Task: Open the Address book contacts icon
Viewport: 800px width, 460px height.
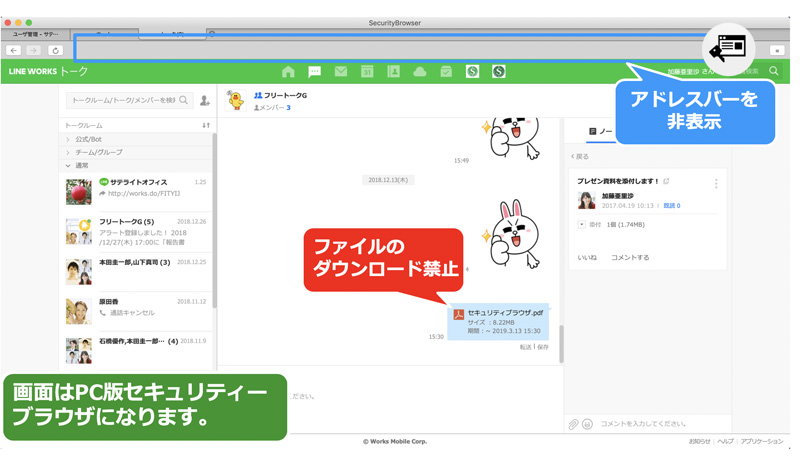Action: click(x=393, y=71)
